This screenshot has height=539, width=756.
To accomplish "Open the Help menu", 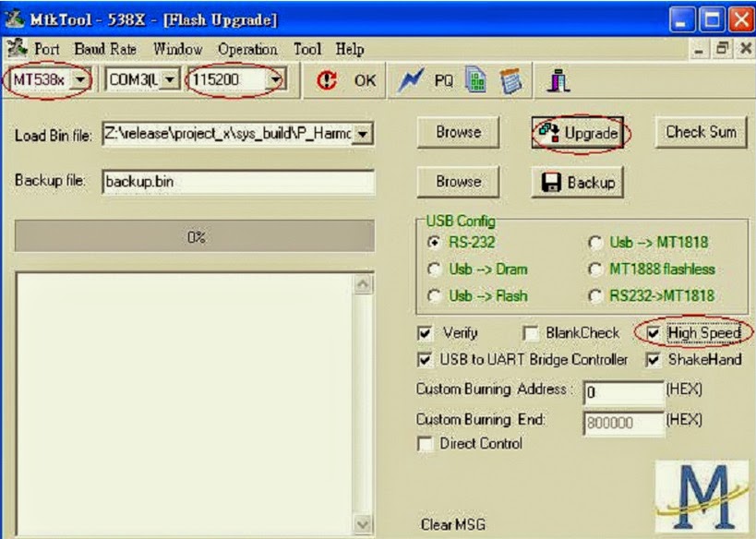I will pyautogui.click(x=350, y=49).
